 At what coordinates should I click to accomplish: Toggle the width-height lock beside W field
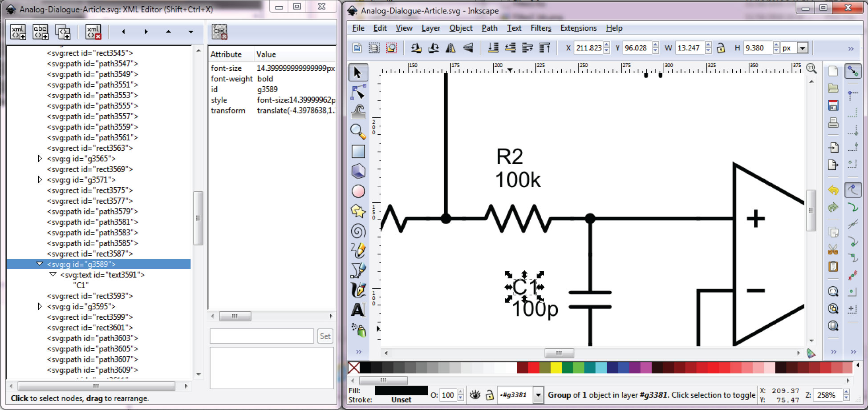pos(720,48)
